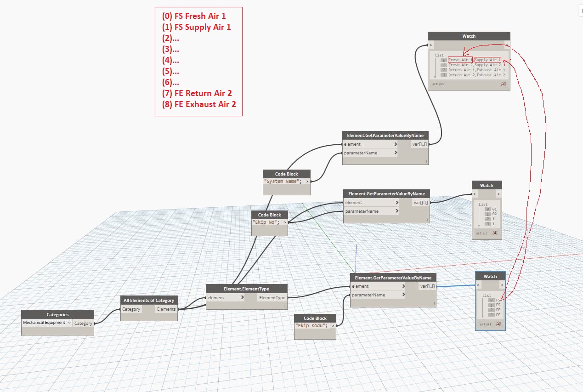Select the Element.ElementType node header
This screenshot has width=583, height=392.
(x=246, y=289)
